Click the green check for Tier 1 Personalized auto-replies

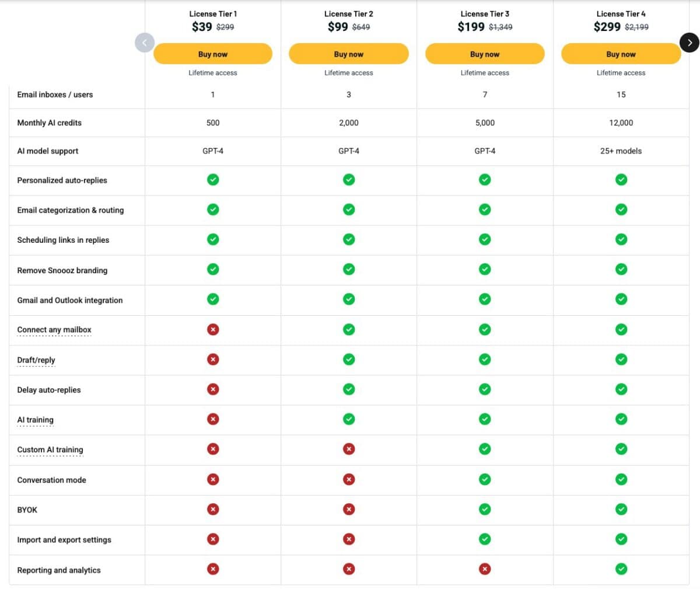(213, 180)
